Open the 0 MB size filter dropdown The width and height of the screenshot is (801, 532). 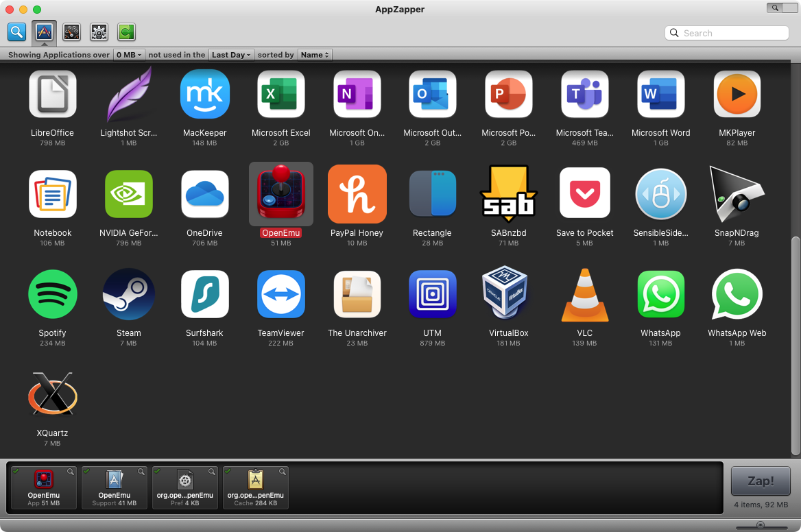(x=129, y=54)
